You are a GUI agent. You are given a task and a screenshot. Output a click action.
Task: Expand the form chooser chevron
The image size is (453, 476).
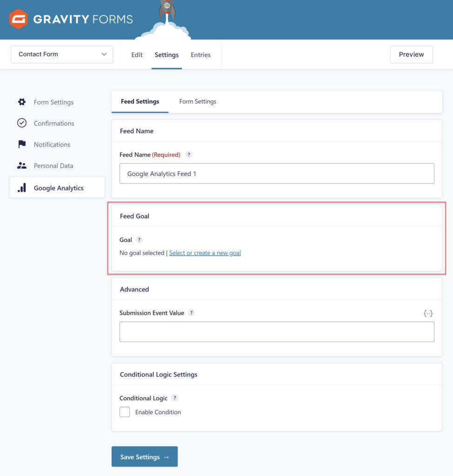coord(104,54)
